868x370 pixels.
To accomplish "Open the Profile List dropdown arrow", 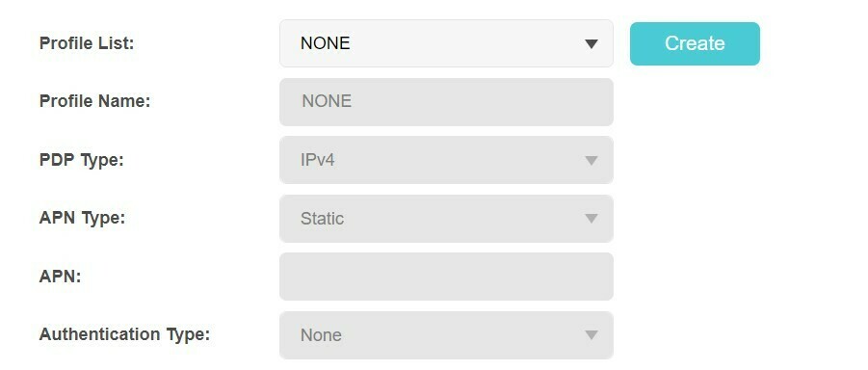I will [592, 43].
